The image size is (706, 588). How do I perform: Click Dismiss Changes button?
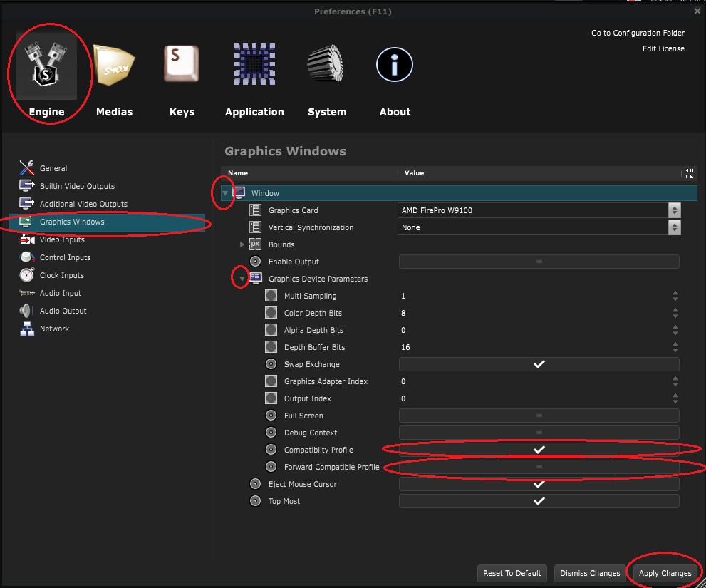(590, 573)
